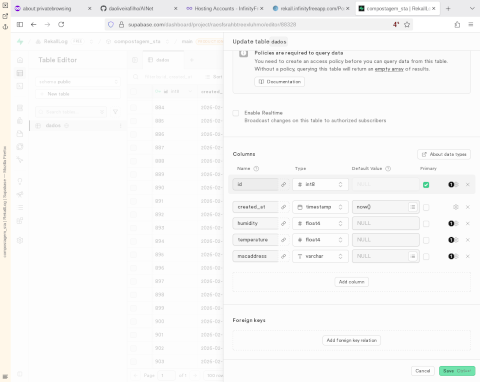Open default value suggestions list for created_at
This screenshot has height=382, width=480.
tap(413, 207)
